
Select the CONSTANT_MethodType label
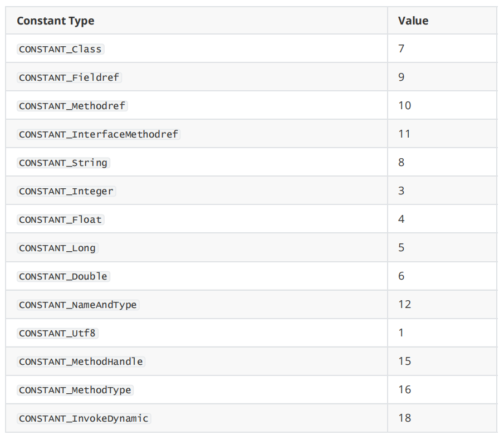(75, 390)
